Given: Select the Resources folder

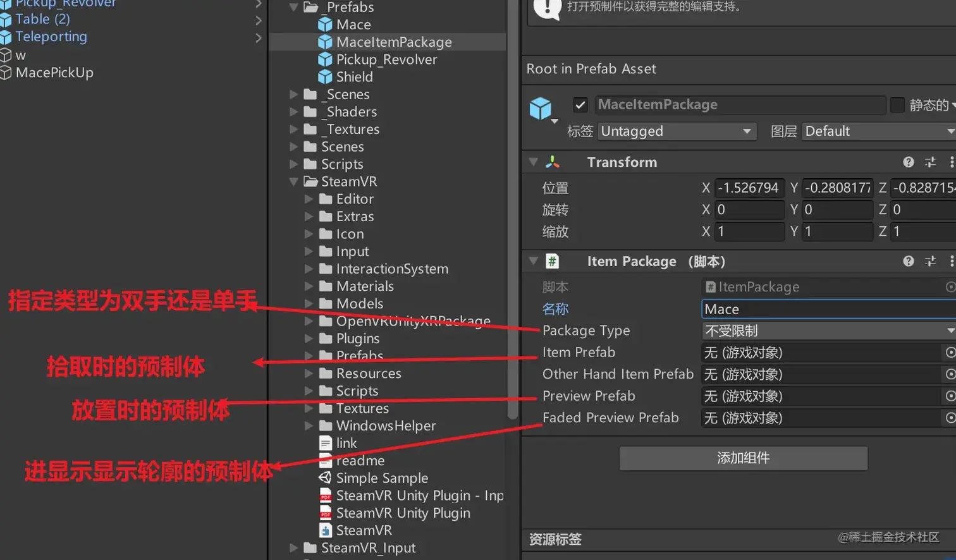Looking at the screenshot, I should click(369, 374).
